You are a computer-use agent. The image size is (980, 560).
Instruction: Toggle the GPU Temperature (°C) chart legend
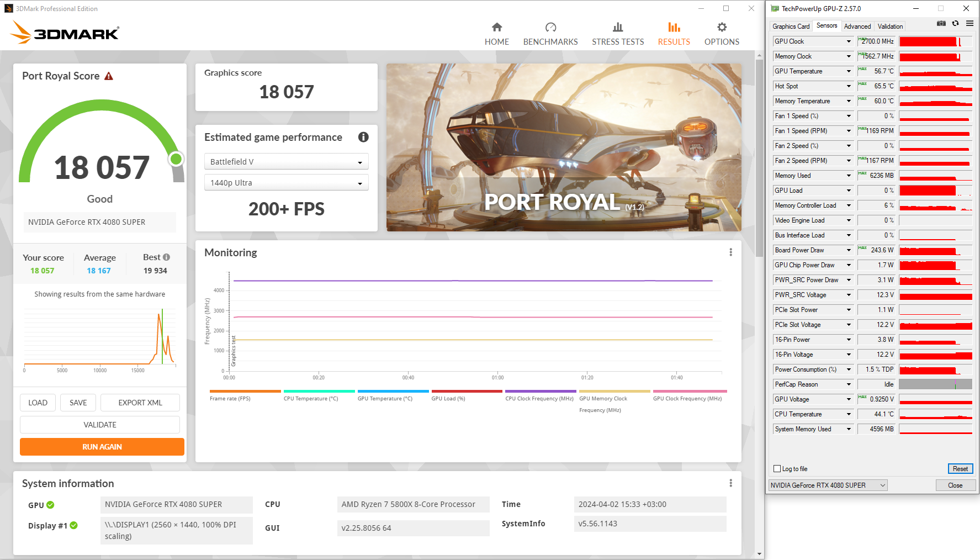point(393,395)
